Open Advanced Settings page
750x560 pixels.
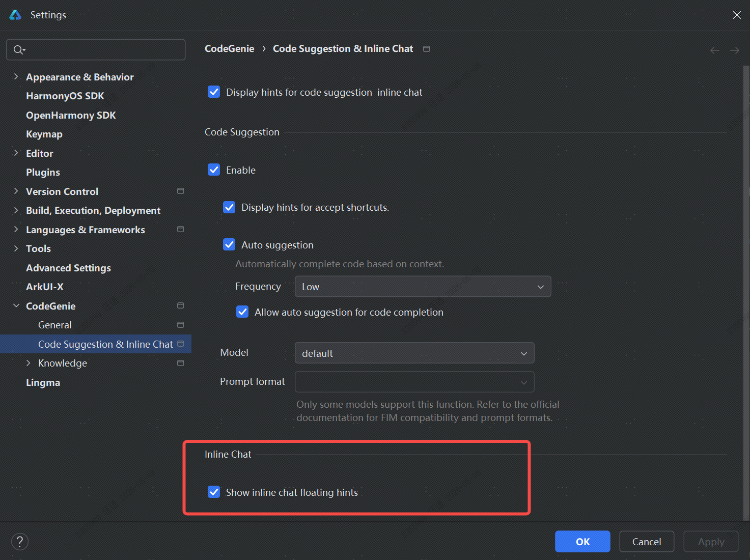(x=68, y=268)
